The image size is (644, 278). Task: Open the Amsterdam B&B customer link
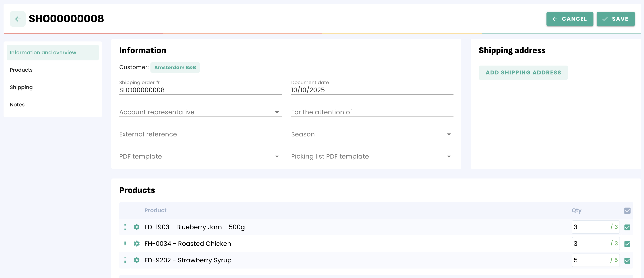(175, 68)
